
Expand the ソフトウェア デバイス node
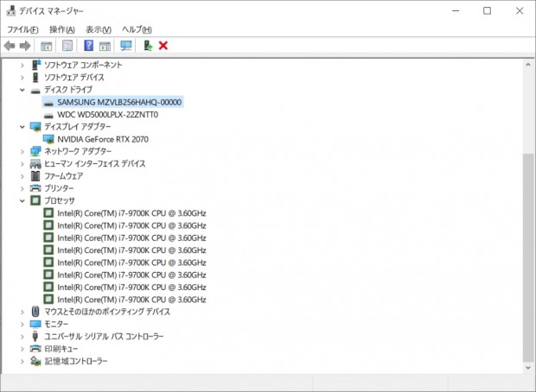[x=22, y=78]
